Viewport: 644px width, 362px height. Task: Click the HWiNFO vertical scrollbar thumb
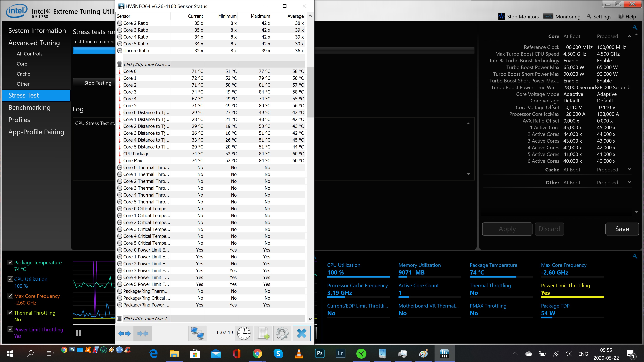[310, 92]
